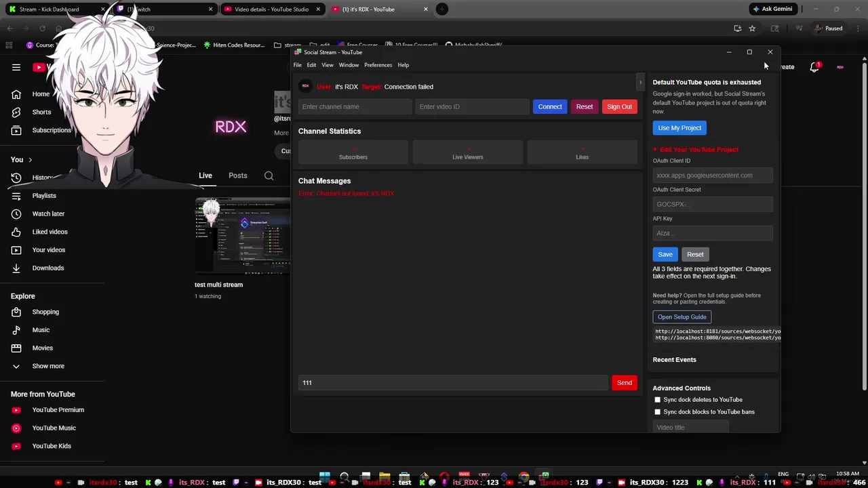The width and height of the screenshot is (868, 488).
Task: Bookmark this page with star icon
Action: [752, 28]
